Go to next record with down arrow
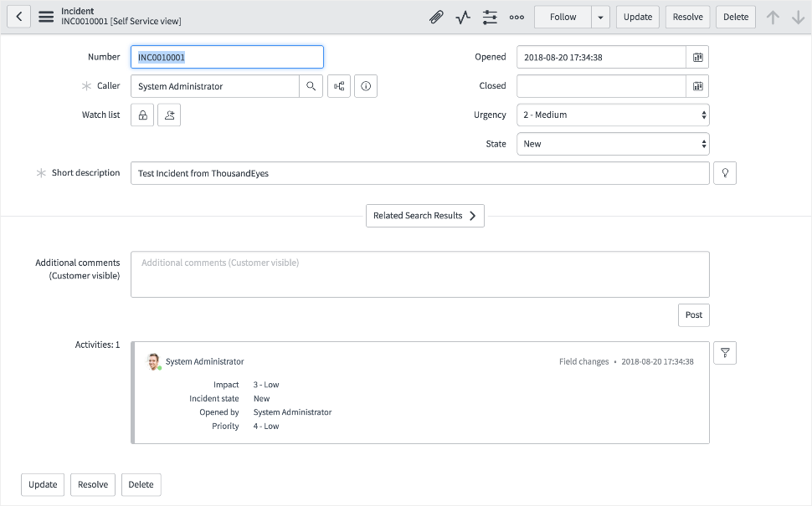Viewport: 812px width, 506px height. point(798,17)
